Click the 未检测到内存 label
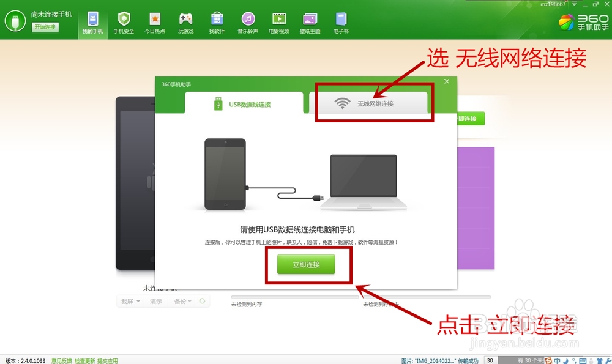This screenshot has height=364, width=612. pos(247,304)
